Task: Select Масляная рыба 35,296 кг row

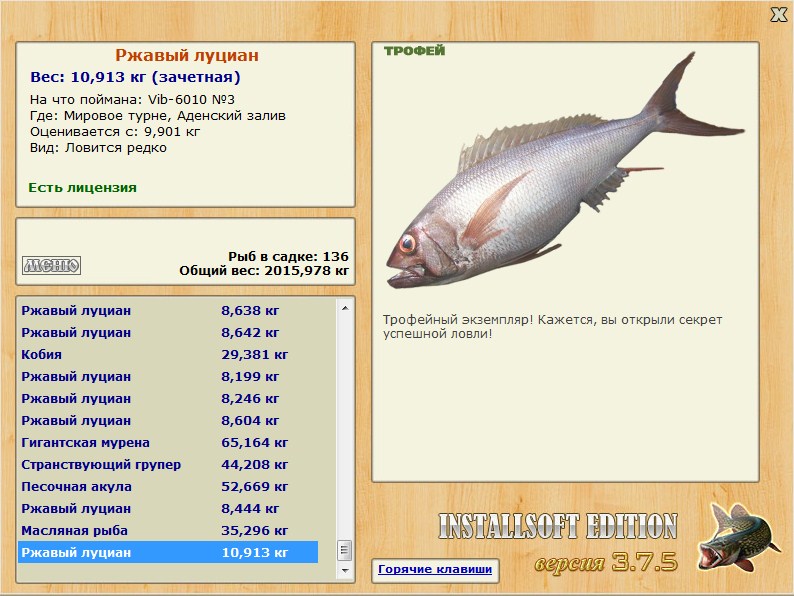Action: point(168,531)
